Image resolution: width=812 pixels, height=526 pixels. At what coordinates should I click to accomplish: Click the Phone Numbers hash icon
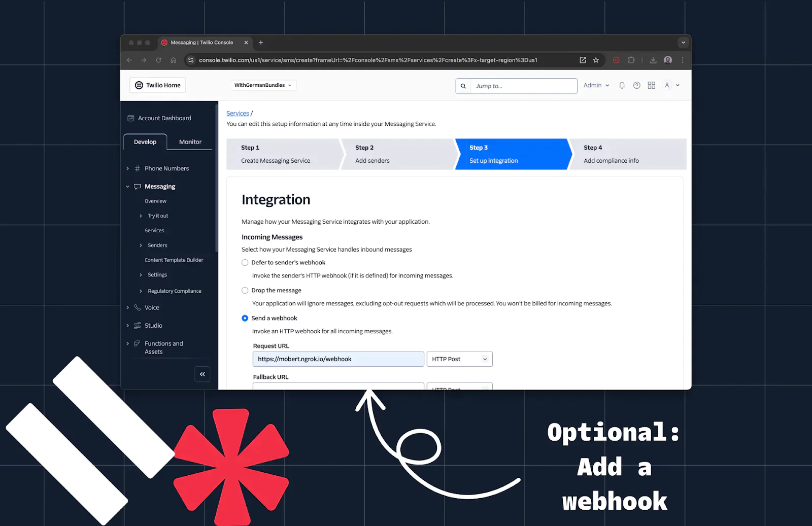pos(137,168)
